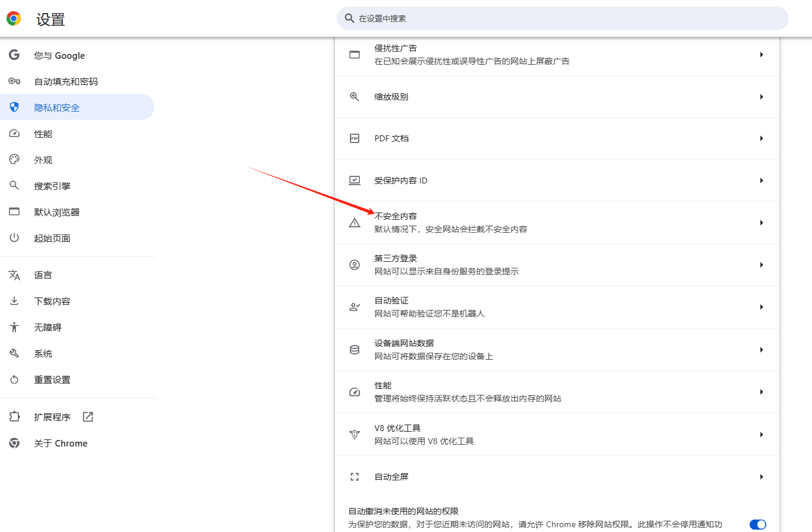Click the download icon beside 下载内容
Screen dimensions: 812x532
14,301
